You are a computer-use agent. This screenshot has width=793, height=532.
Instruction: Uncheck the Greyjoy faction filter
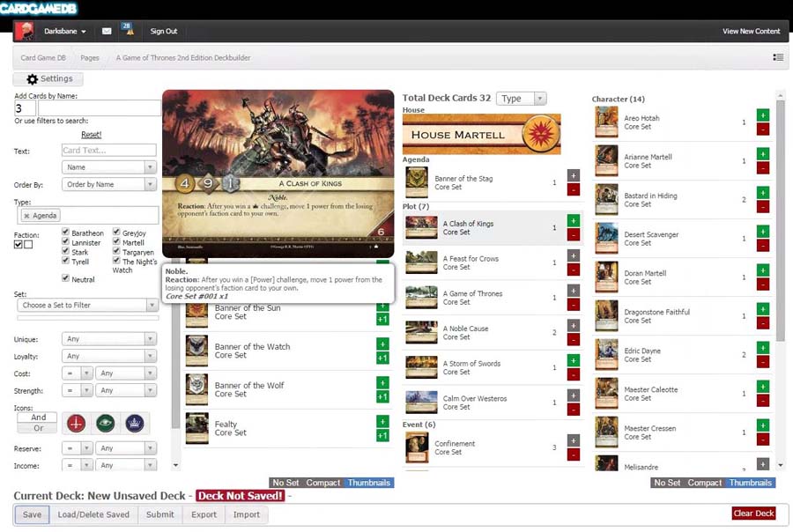(116, 232)
